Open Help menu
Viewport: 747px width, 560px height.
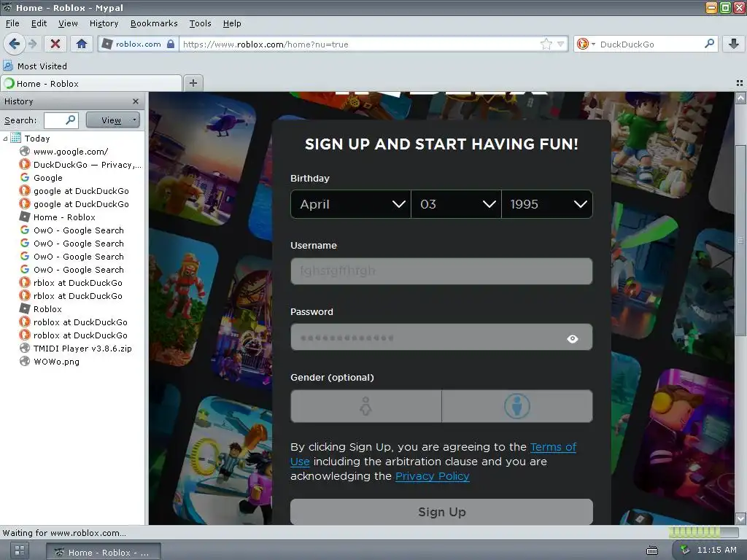pyautogui.click(x=232, y=23)
